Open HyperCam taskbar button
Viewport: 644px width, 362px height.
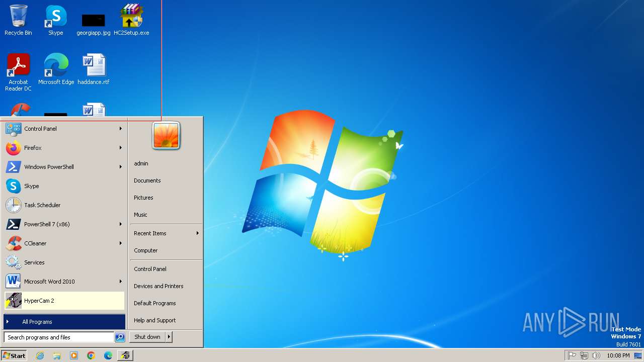tap(125, 355)
